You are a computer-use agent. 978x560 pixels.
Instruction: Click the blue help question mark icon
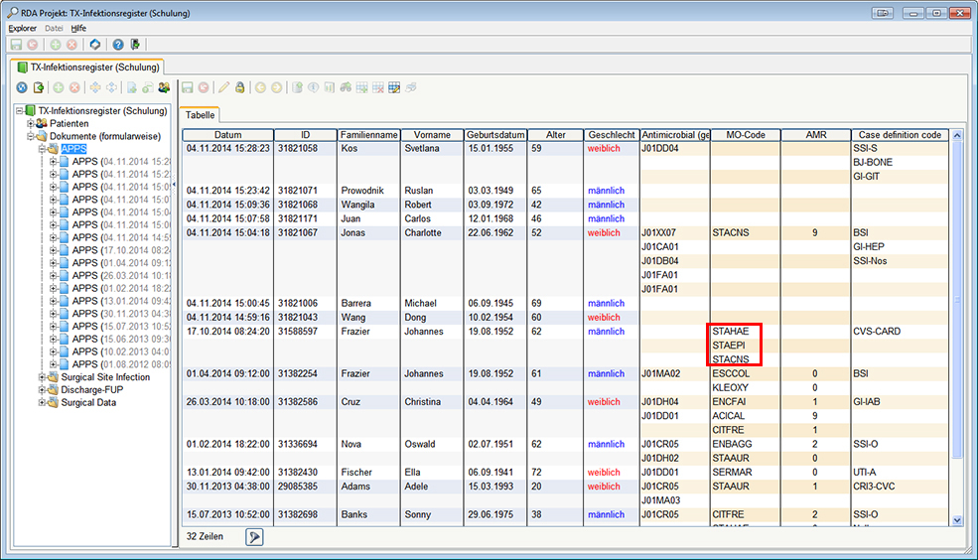tap(117, 45)
